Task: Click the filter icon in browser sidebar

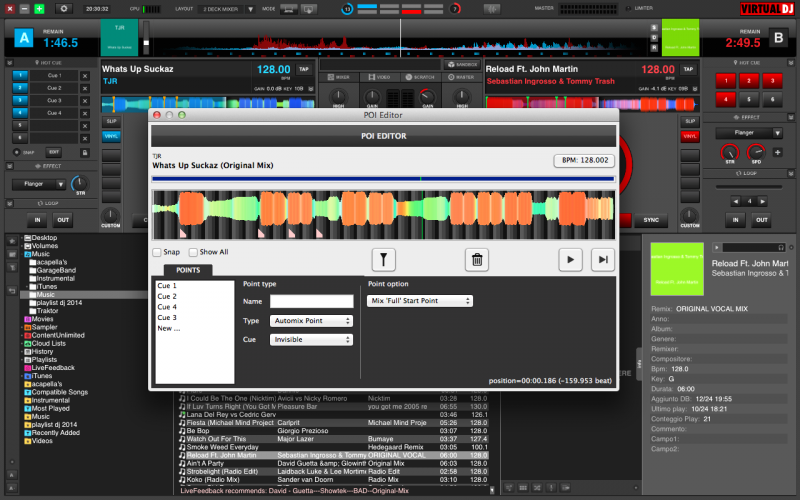Action: [12, 267]
